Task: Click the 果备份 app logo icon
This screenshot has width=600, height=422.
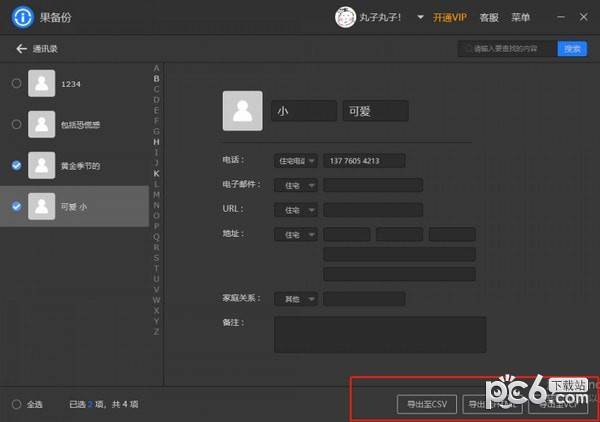Action: tap(23, 17)
